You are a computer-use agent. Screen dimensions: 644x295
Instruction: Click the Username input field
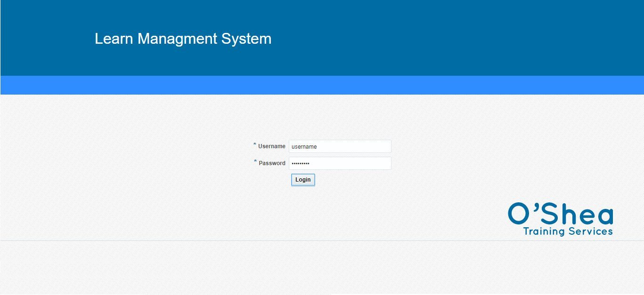coord(340,146)
